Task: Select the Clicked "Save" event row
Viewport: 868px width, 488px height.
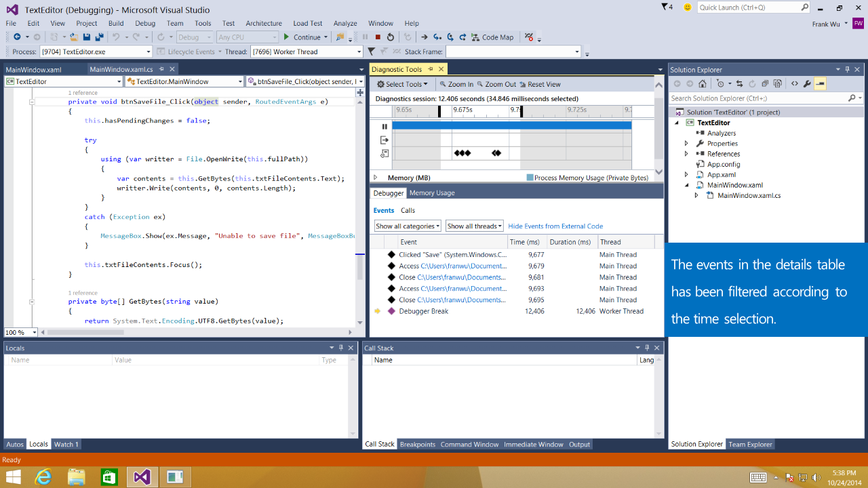Action: click(517, 255)
